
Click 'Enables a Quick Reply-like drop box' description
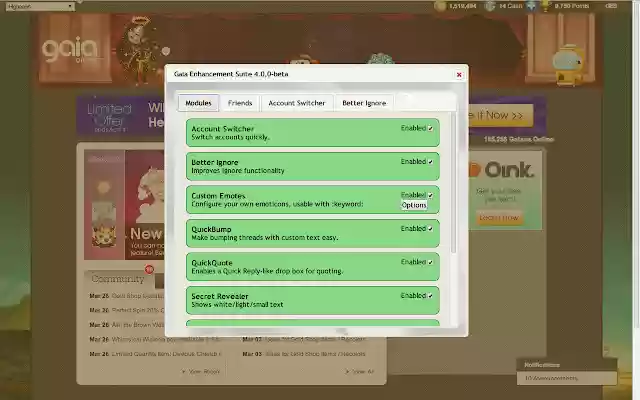[x=267, y=271]
